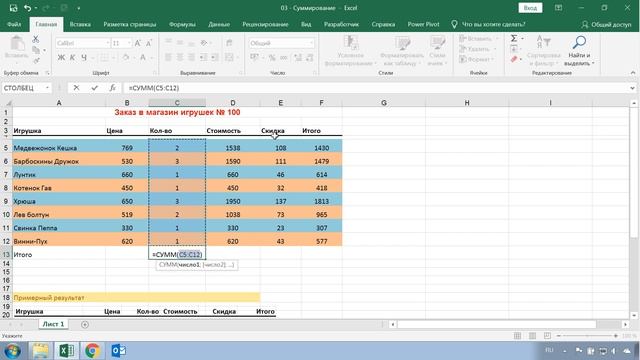Click the Insert Function fx icon
The width and height of the screenshot is (640, 360).
tap(112, 88)
